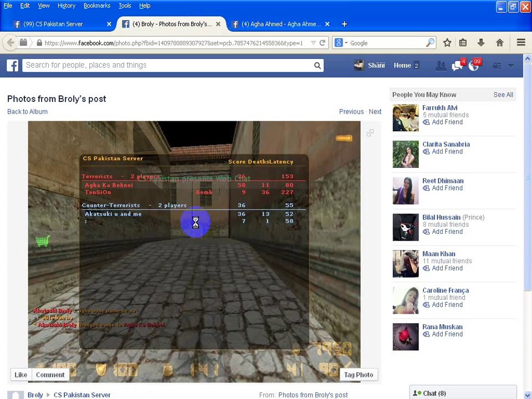Show the bookmarks list icon
Screen dimensions: 532x399
[x=463, y=43]
